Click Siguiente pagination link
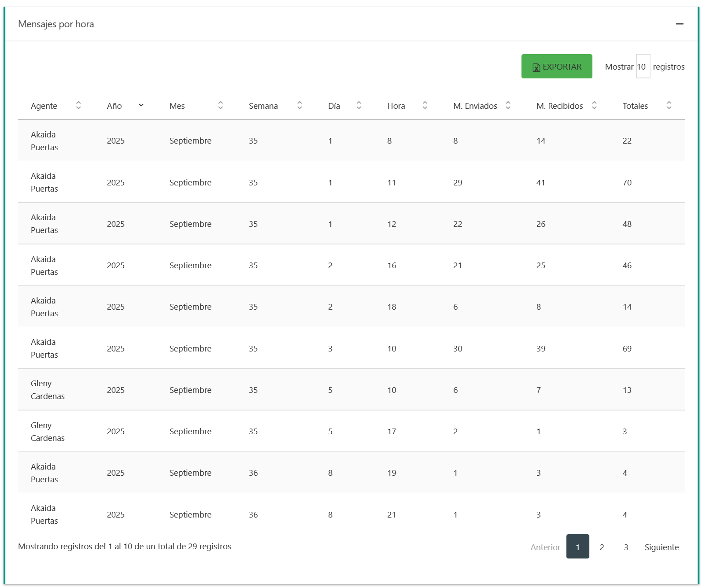The image size is (702, 588). 661,547
